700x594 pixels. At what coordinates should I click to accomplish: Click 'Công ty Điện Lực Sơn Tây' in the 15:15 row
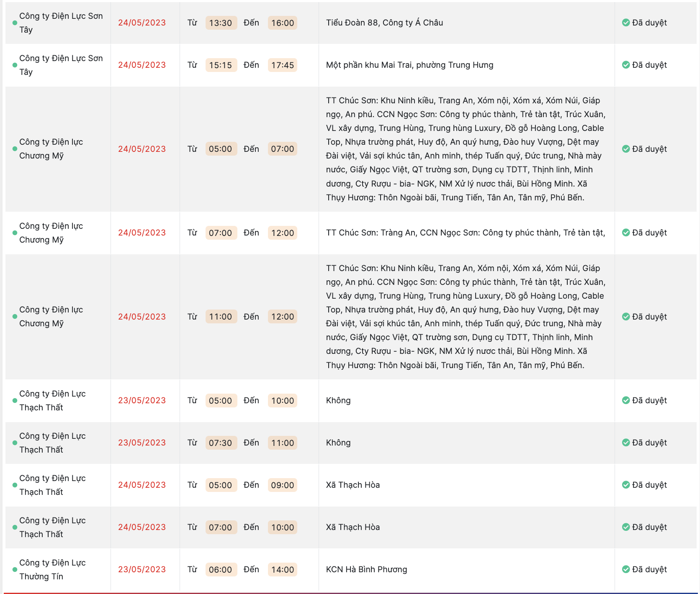[61, 65]
